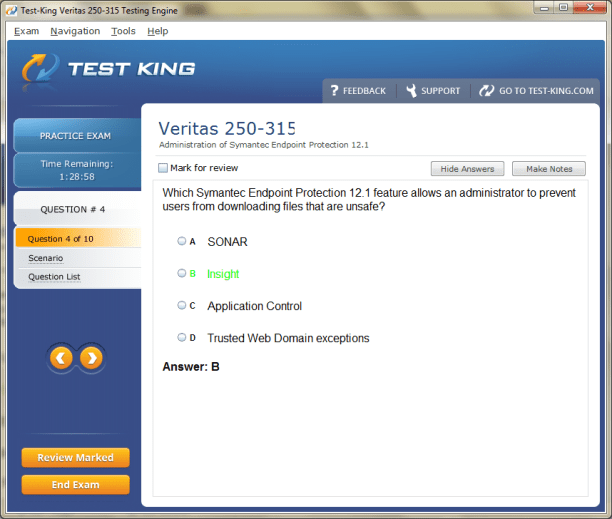Enable the Mark for review checkbox
This screenshot has height=519, width=612.
point(164,168)
